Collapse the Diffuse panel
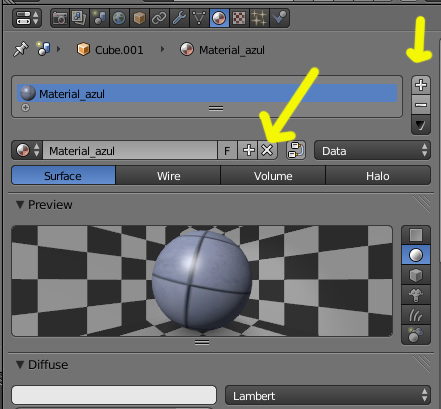The width and height of the screenshot is (441, 409). pyautogui.click(x=20, y=365)
